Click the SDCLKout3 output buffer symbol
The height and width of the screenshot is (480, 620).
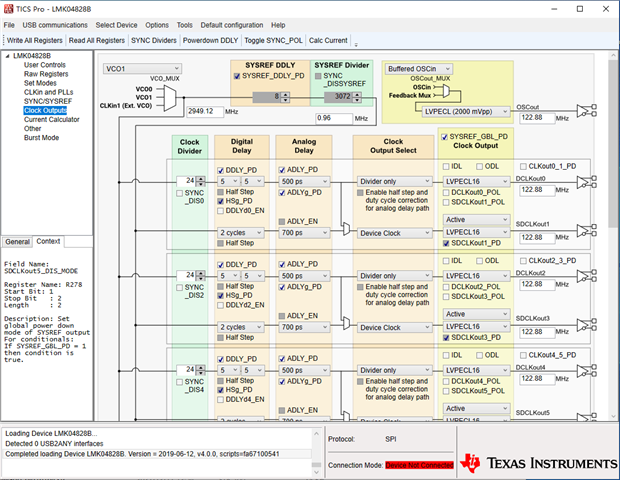(x=586, y=325)
